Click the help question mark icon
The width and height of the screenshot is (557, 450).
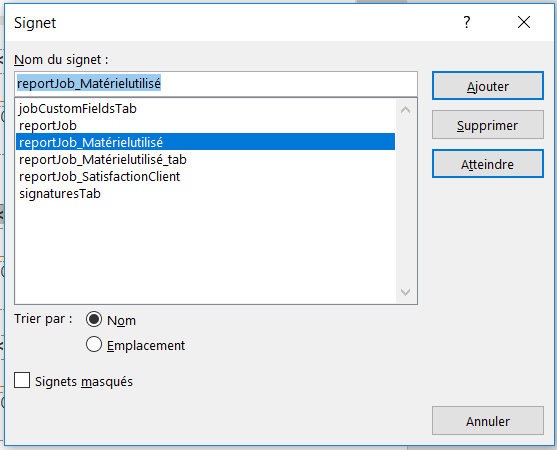[467, 22]
